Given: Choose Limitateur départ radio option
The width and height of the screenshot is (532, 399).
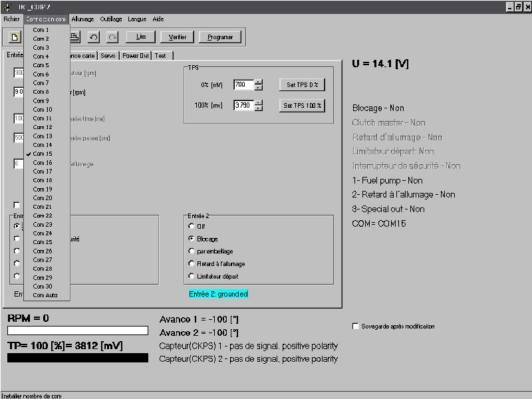Looking at the screenshot, I should click(x=192, y=276).
